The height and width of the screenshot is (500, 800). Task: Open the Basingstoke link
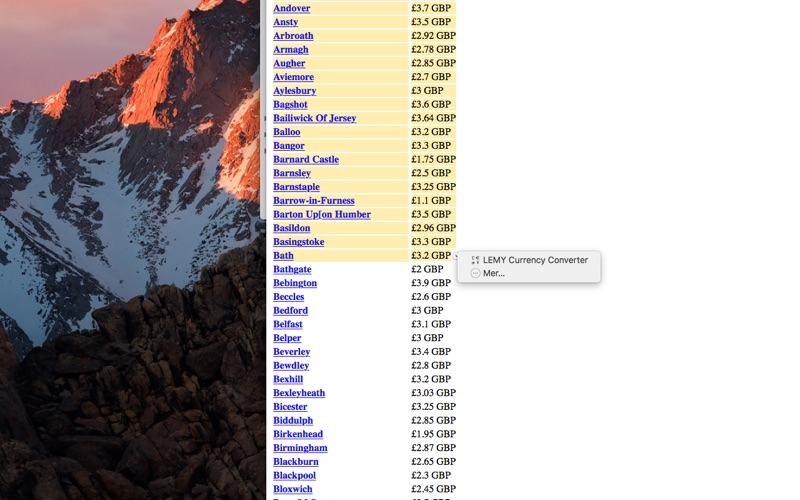298,242
